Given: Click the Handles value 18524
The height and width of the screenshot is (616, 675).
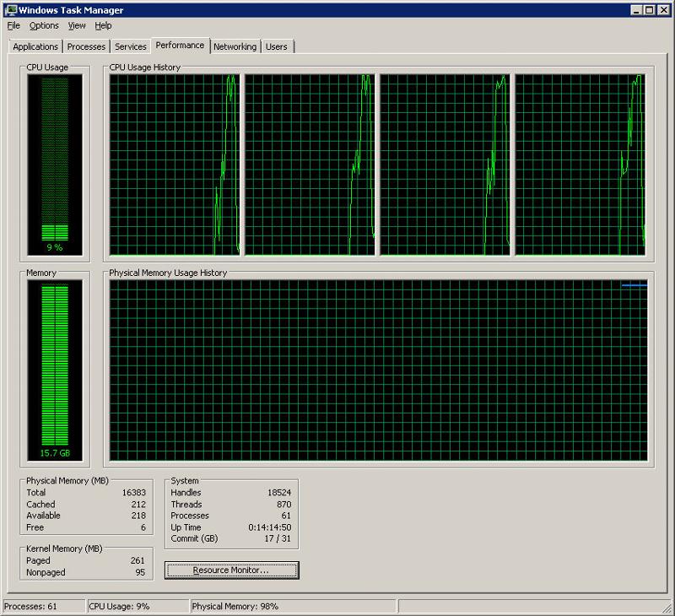Looking at the screenshot, I should (279, 493).
